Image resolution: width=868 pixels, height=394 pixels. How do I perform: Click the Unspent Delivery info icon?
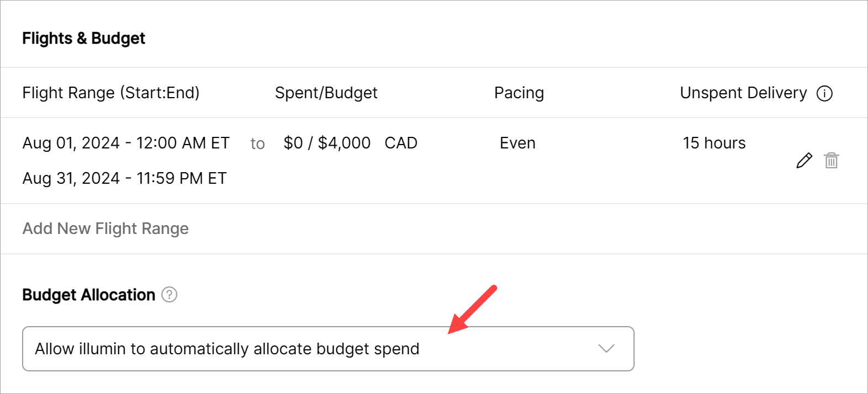pyautogui.click(x=824, y=94)
